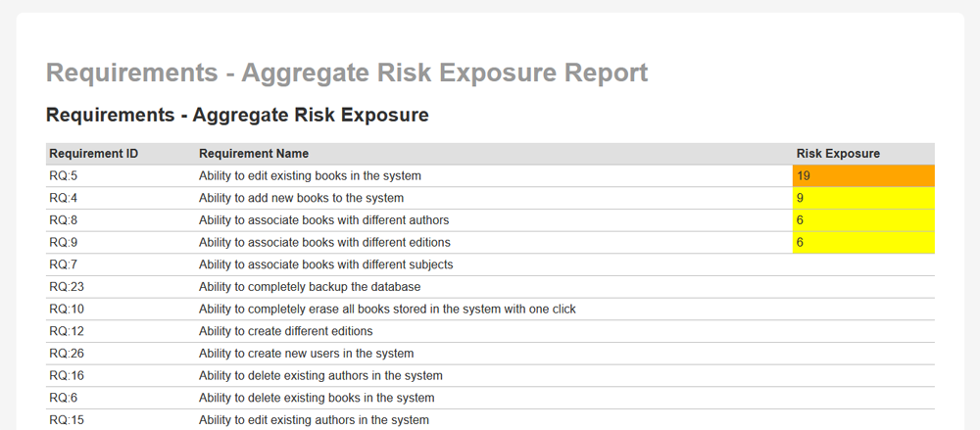Click 'Ability to add new books to the system'
The image size is (980, 430).
301,198
